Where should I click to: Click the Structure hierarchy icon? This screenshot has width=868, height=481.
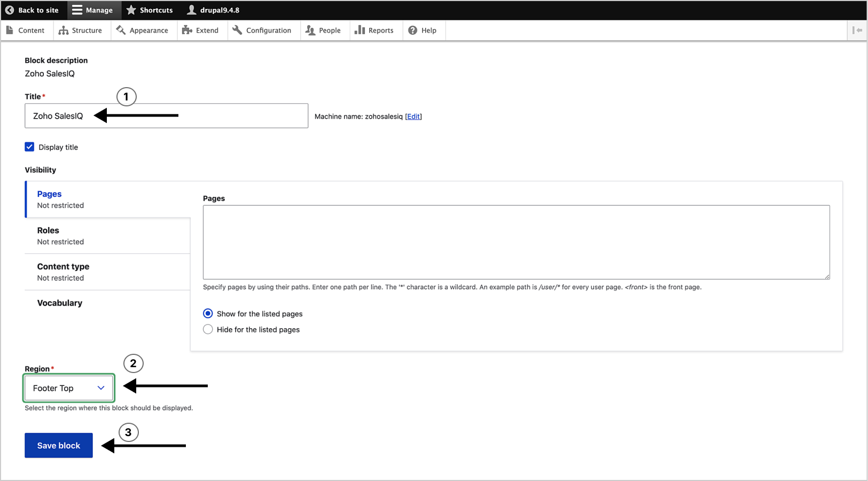(x=64, y=30)
